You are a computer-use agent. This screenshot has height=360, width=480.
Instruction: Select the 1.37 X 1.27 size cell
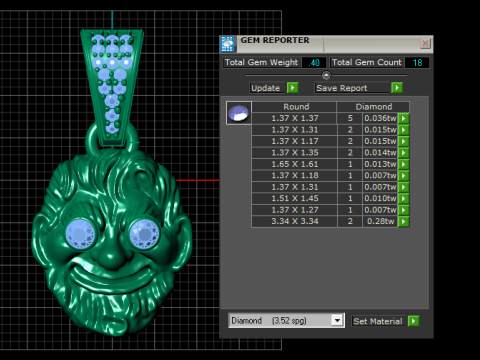294,210
